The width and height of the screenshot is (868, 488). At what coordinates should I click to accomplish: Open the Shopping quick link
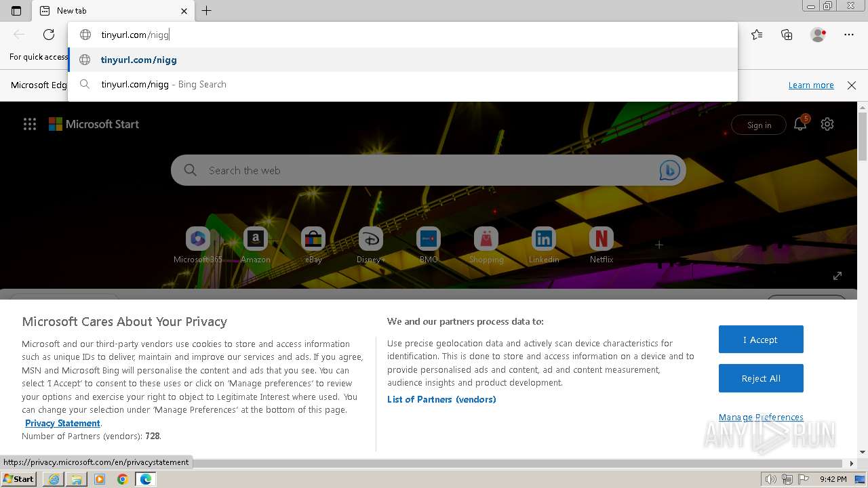[486, 245]
